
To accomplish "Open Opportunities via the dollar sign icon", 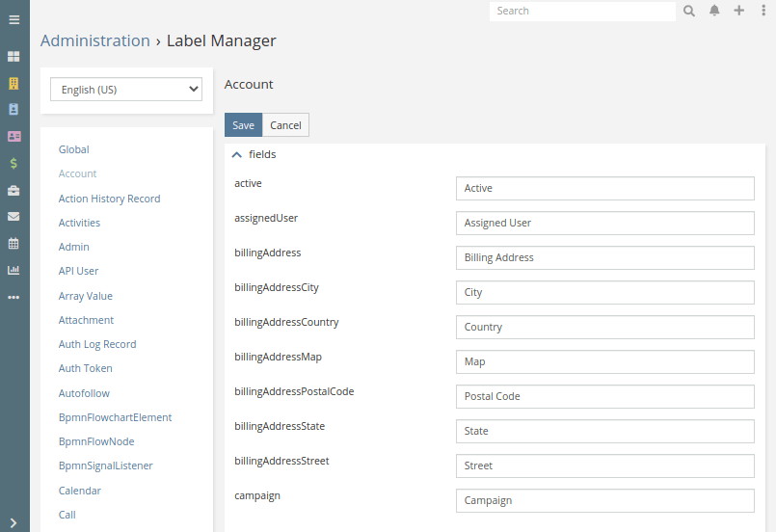I will click(x=13, y=163).
